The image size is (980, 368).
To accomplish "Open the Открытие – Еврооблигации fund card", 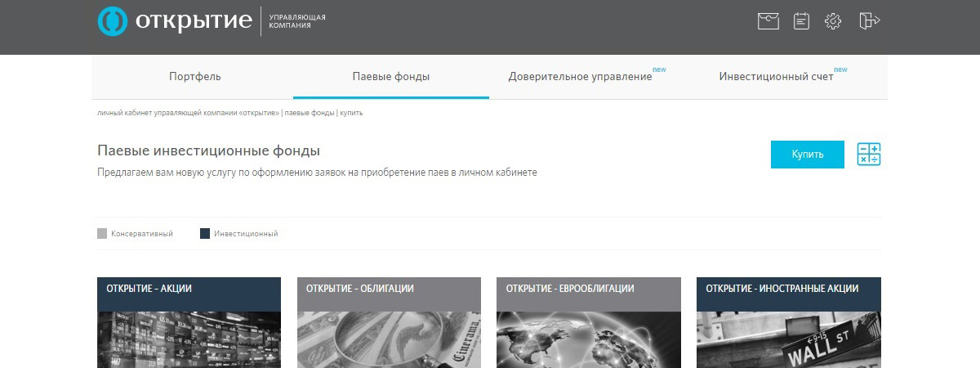I will (588, 322).
